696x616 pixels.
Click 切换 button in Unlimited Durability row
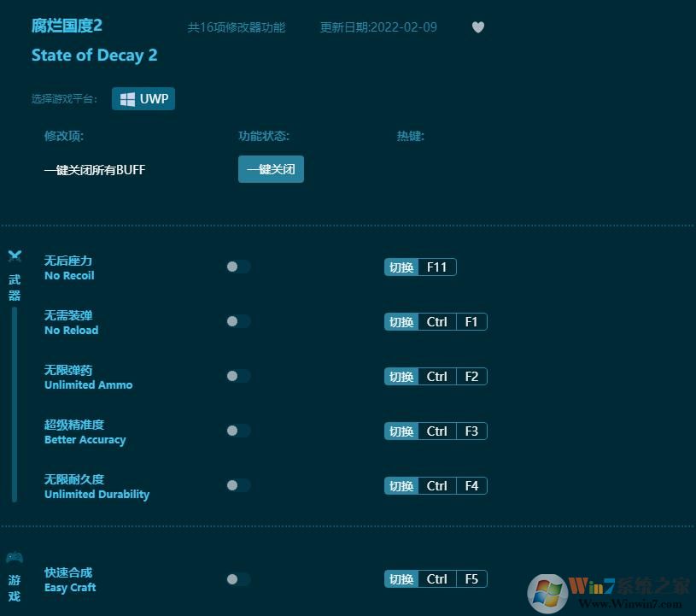pyautogui.click(x=401, y=486)
